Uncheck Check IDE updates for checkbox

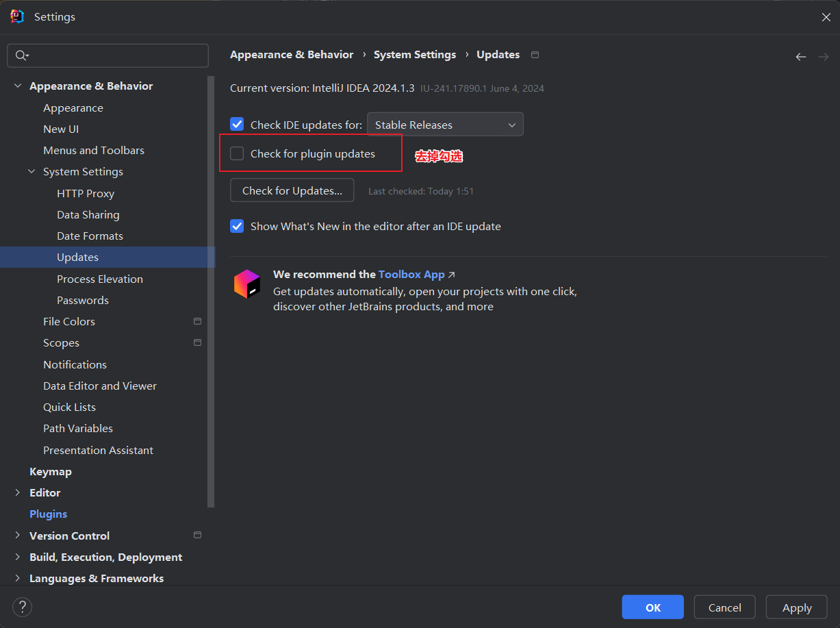click(x=237, y=125)
